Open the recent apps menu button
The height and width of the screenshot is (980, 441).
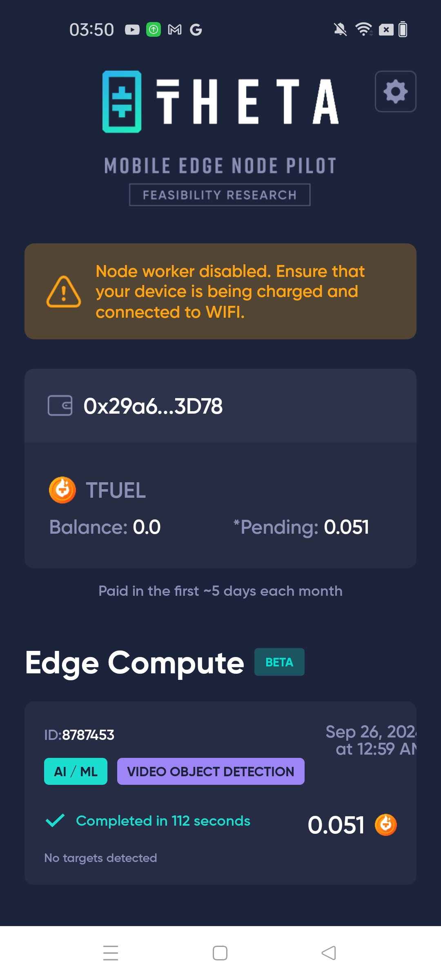click(x=111, y=953)
